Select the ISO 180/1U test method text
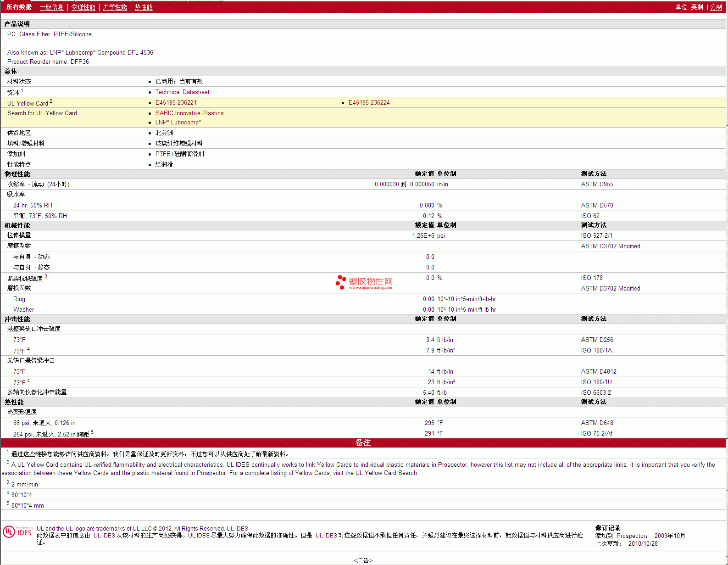The width and height of the screenshot is (728, 565). tap(596, 382)
